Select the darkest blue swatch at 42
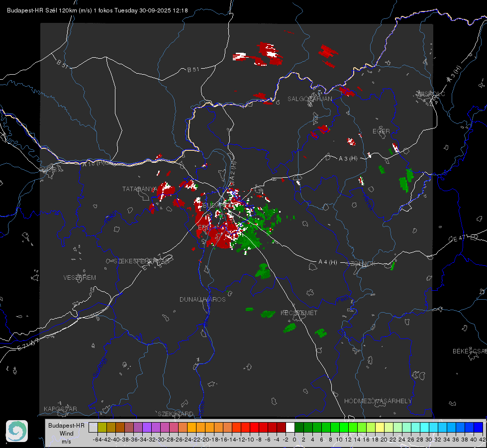The image size is (487, 448). [x=478, y=427]
